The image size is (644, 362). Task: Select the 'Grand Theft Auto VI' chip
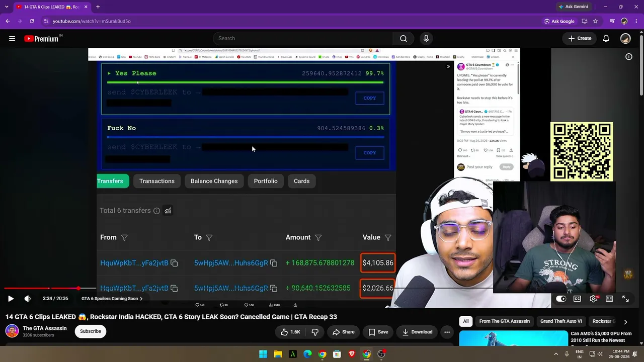point(561,321)
